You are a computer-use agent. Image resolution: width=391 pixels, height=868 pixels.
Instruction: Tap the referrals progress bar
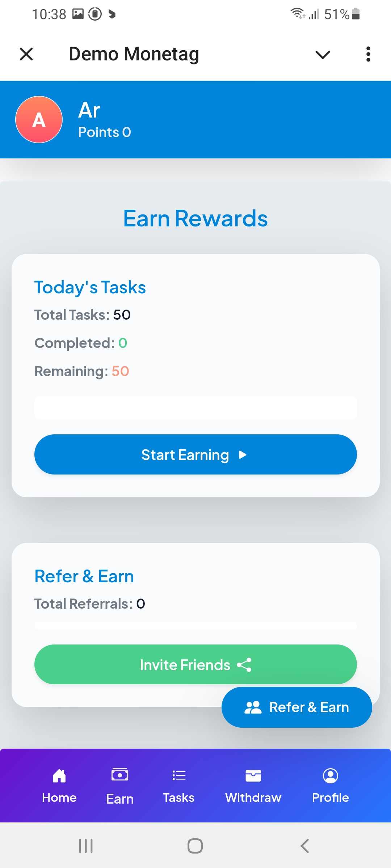(195, 625)
